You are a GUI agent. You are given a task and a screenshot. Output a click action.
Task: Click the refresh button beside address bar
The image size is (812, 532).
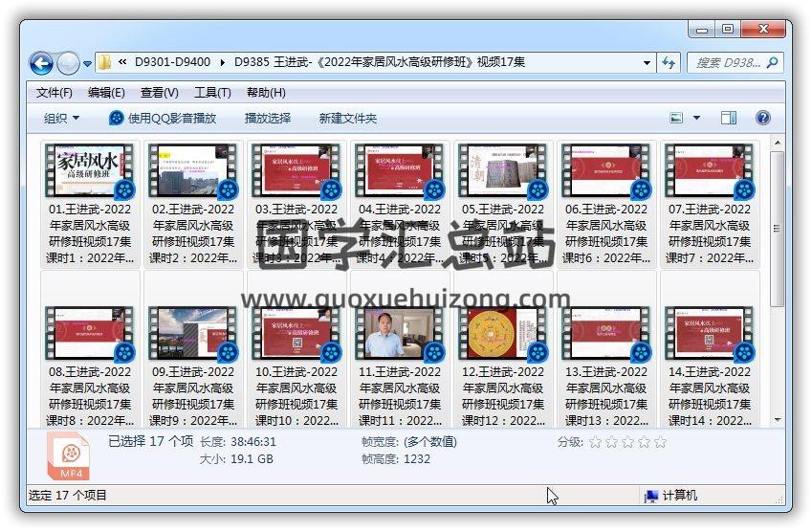tap(669, 62)
